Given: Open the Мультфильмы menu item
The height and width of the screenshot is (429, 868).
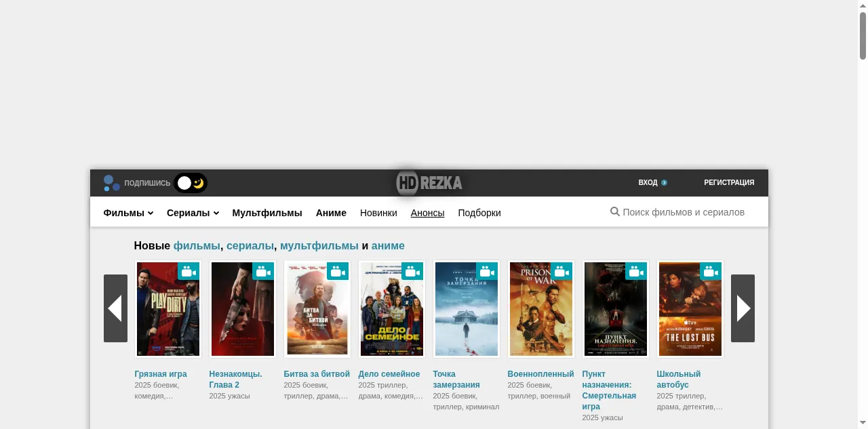Looking at the screenshot, I should click(x=267, y=213).
